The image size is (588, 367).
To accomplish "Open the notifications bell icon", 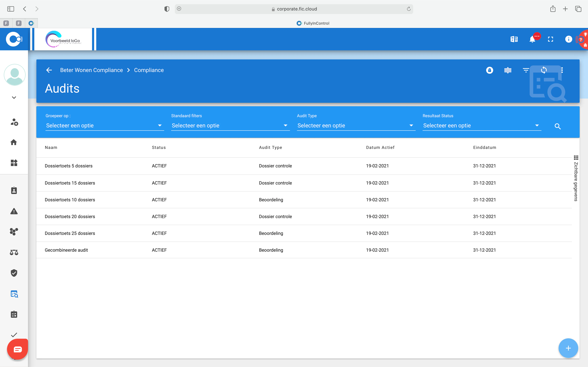I will pyautogui.click(x=532, y=39).
